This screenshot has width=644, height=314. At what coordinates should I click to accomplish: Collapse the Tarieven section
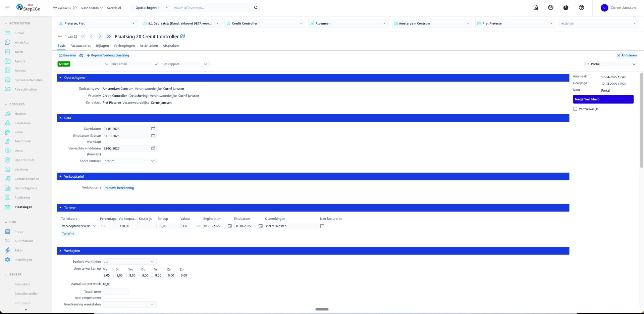click(61, 208)
